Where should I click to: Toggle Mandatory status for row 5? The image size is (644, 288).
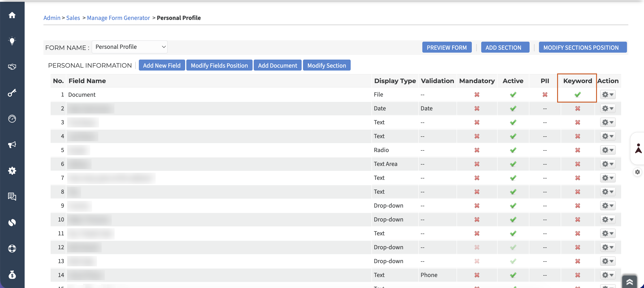[477, 150]
